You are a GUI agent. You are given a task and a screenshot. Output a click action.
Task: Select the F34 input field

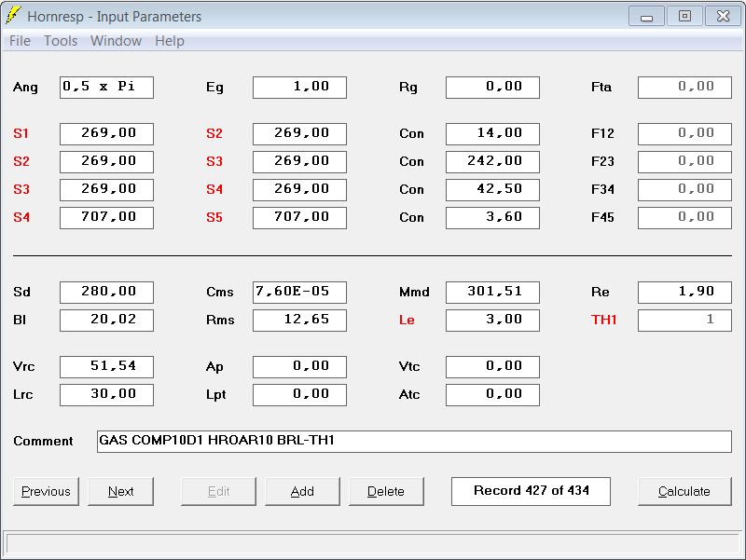(684, 190)
